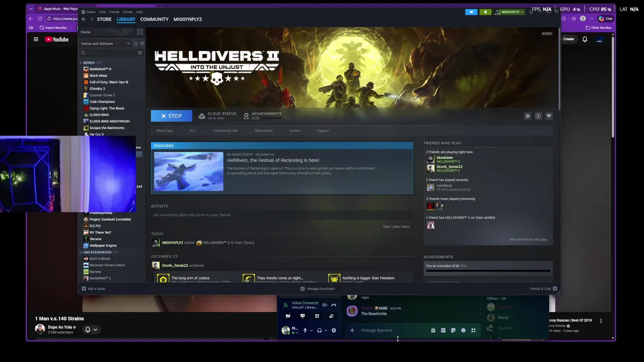The image size is (644, 362).
Task: Expand YouTube channel notification preferences chevron
Action: (x=95, y=330)
